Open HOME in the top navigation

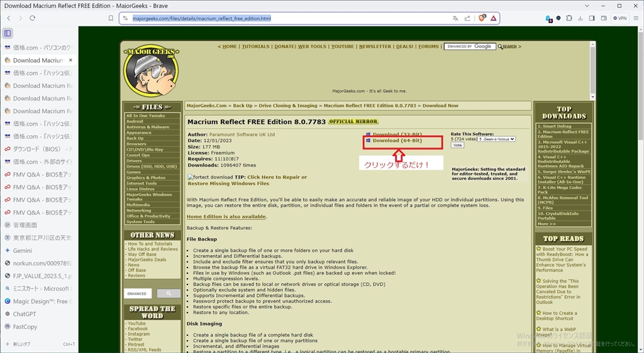pyautogui.click(x=230, y=46)
